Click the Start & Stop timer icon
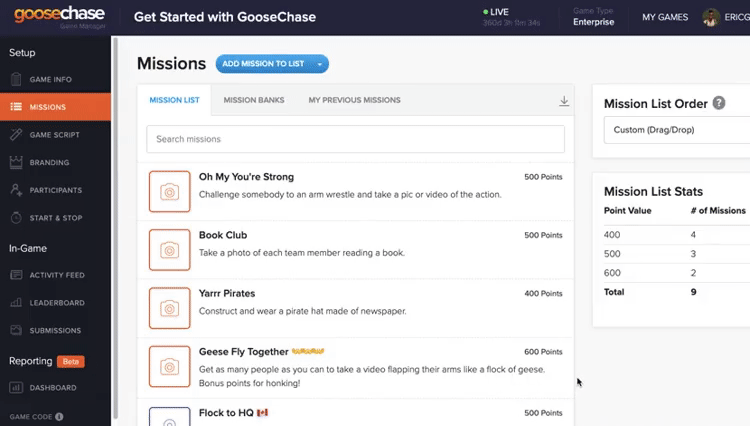This screenshot has width=750, height=426. [x=16, y=218]
